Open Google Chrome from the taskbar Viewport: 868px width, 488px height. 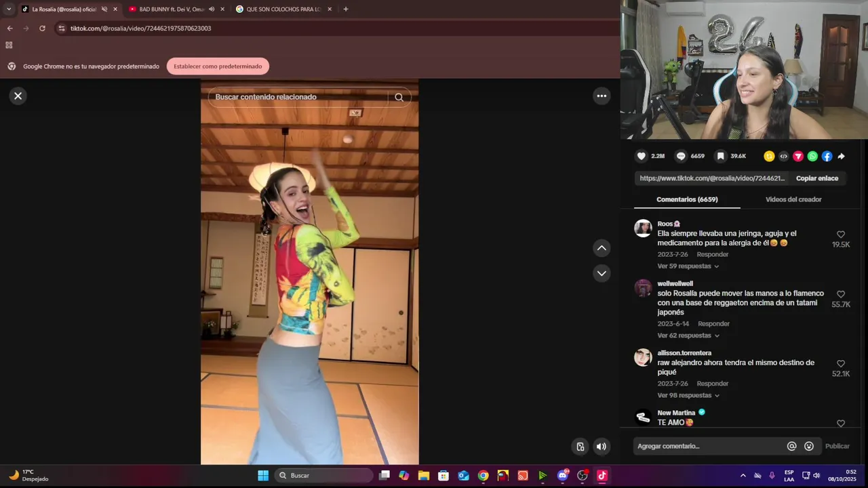click(483, 475)
